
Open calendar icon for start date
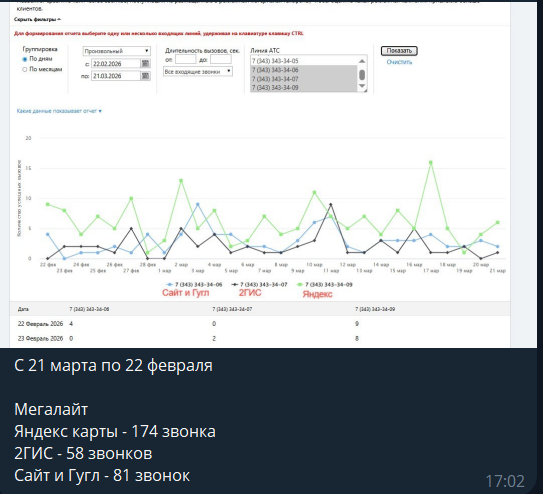[x=145, y=64]
